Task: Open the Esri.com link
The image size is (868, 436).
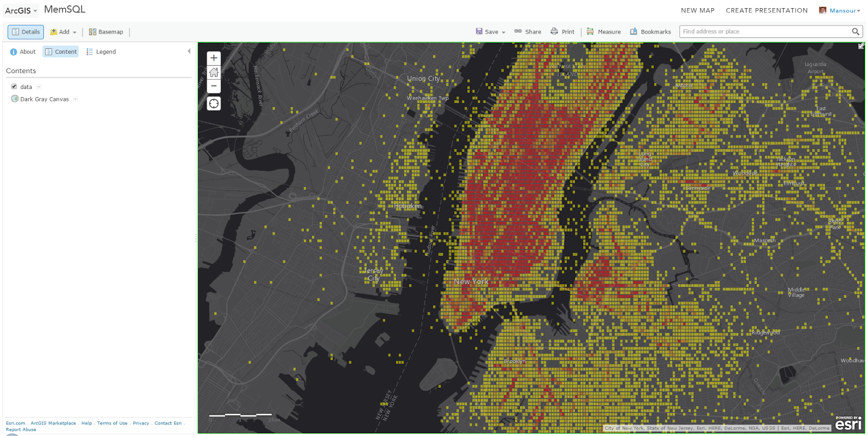Action: [x=15, y=423]
